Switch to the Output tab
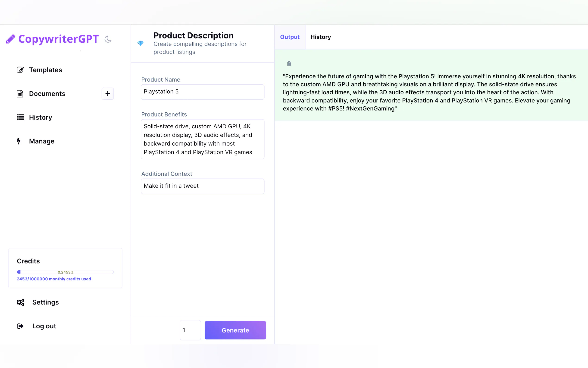 (290, 37)
